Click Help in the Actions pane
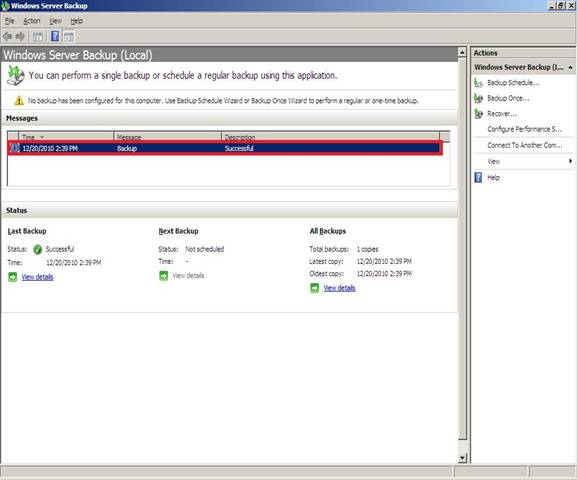Image resolution: width=577 pixels, height=480 pixels. 493,178
